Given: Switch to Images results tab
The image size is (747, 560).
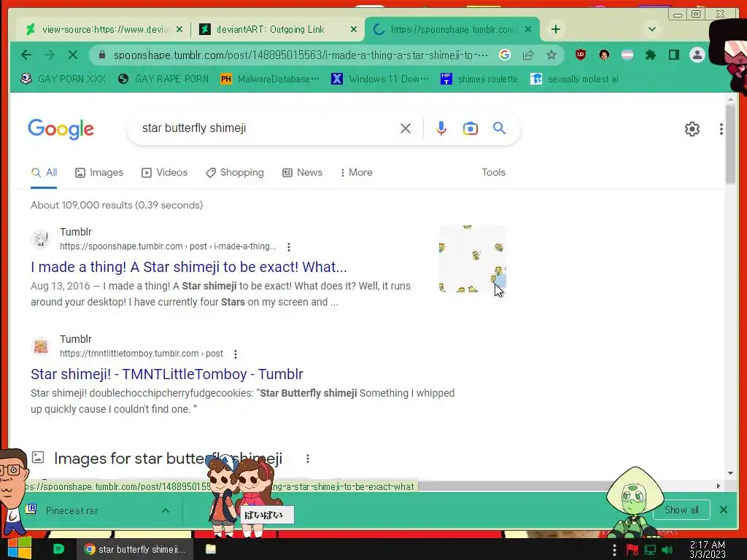Looking at the screenshot, I should pos(99,173).
